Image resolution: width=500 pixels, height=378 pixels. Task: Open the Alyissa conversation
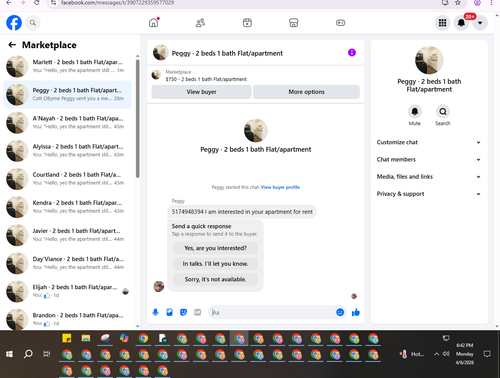click(x=67, y=151)
